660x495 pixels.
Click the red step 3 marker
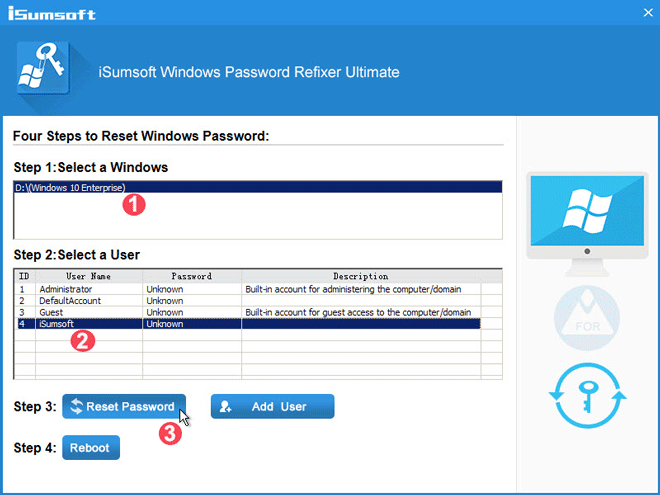(x=171, y=433)
